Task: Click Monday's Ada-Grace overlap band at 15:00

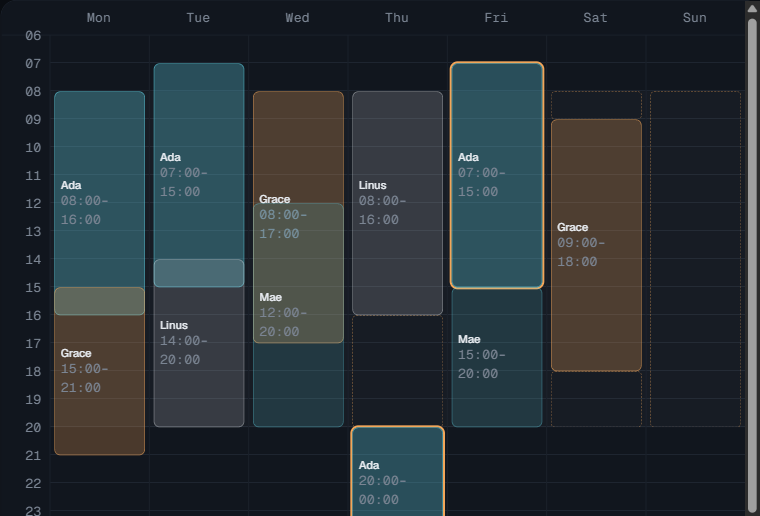Action: click(99, 301)
